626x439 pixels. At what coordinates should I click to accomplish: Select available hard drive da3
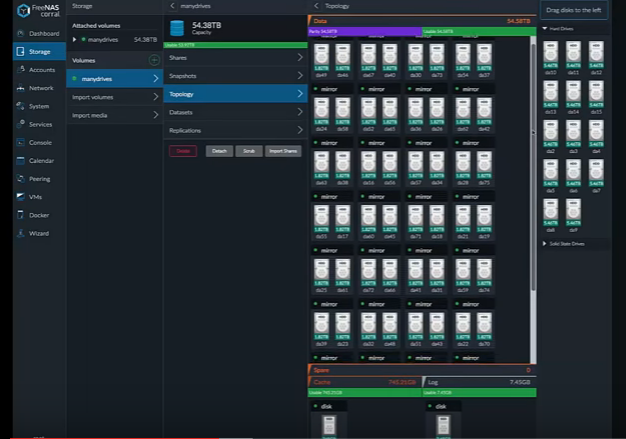(x=573, y=137)
